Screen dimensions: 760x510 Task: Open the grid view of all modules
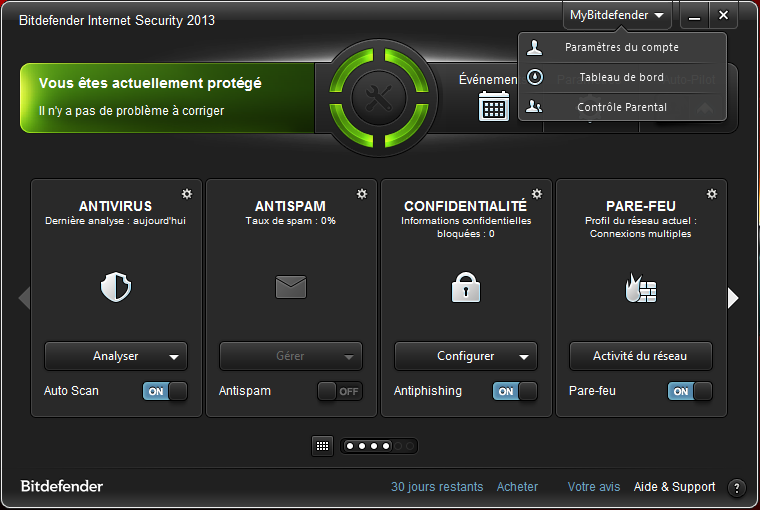[323, 446]
